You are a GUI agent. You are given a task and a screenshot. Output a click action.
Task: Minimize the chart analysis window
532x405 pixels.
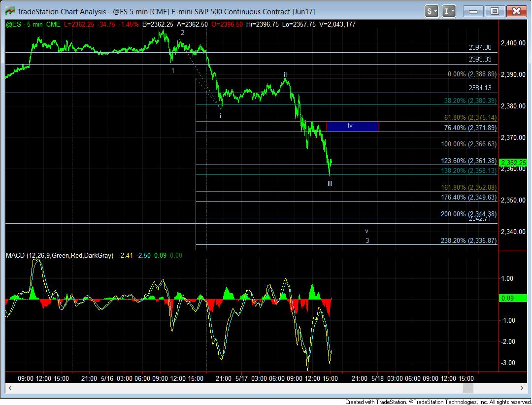pos(475,11)
